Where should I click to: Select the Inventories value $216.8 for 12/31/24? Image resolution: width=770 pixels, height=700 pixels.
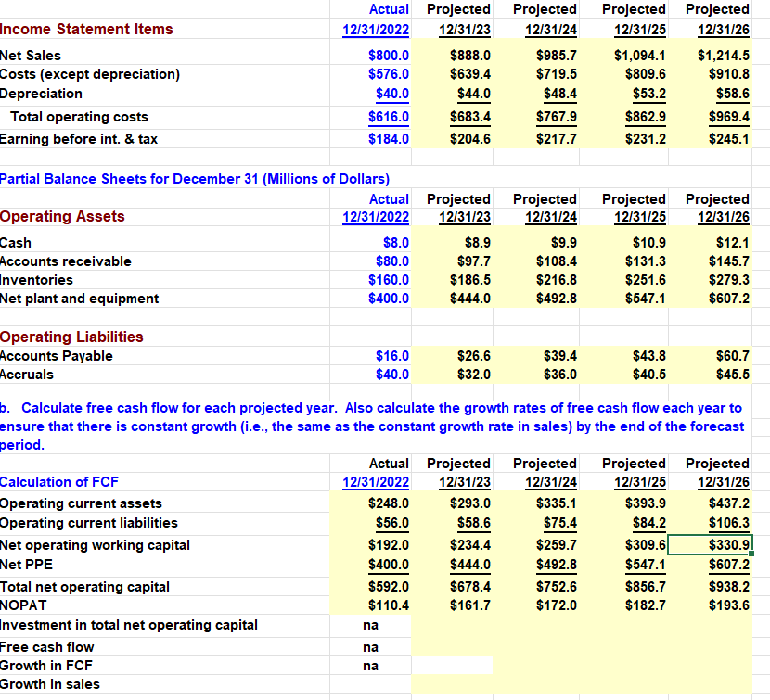click(x=557, y=279)
